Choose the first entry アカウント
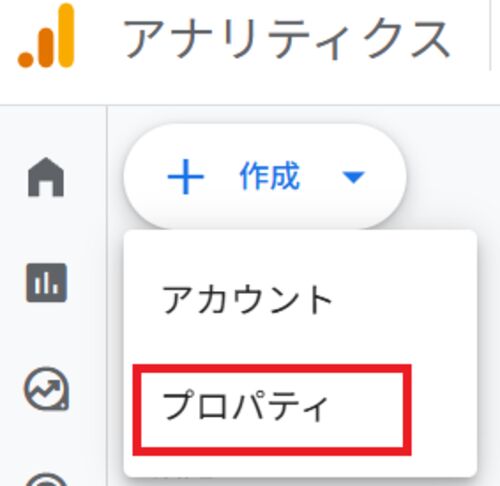 tap(247, 300)
